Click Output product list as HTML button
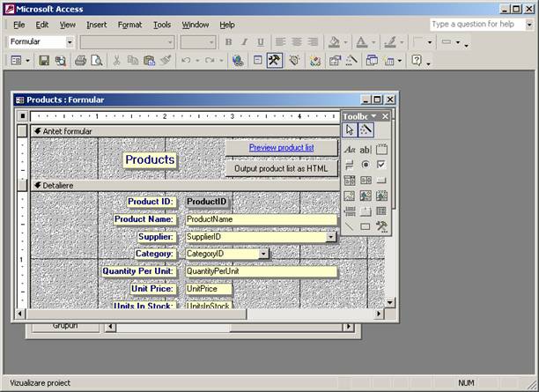539x392 pixels. pos(281,168)
